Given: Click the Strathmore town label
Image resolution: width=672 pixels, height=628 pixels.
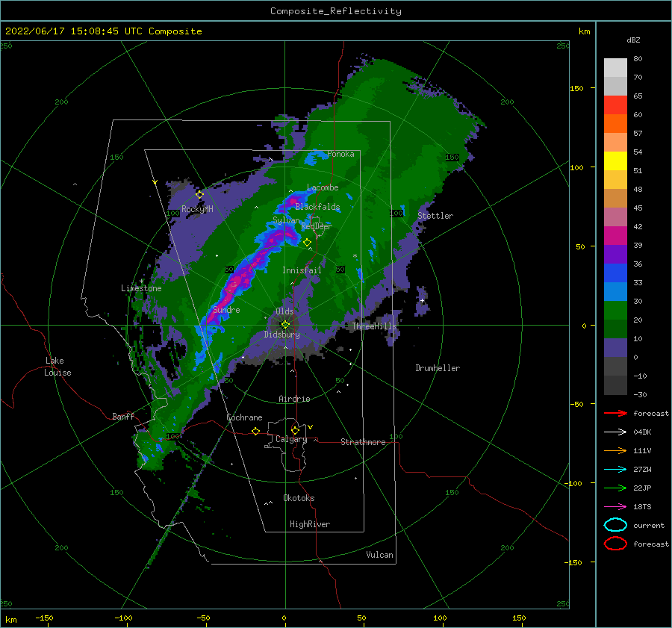Looking at the screenshot, I should [x=363, y=442].
